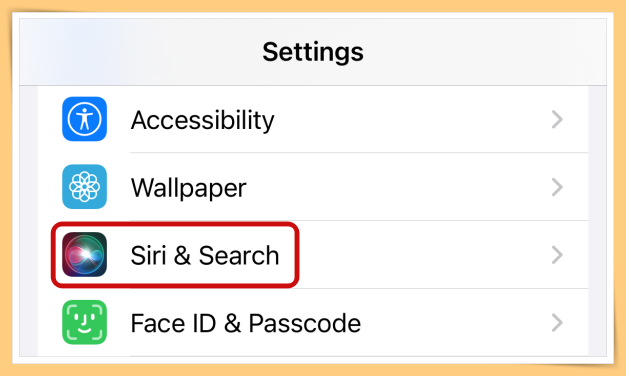Click empty space in the Wallpaper row
Viewport: 626px width, 376px height.
[399, 187]
